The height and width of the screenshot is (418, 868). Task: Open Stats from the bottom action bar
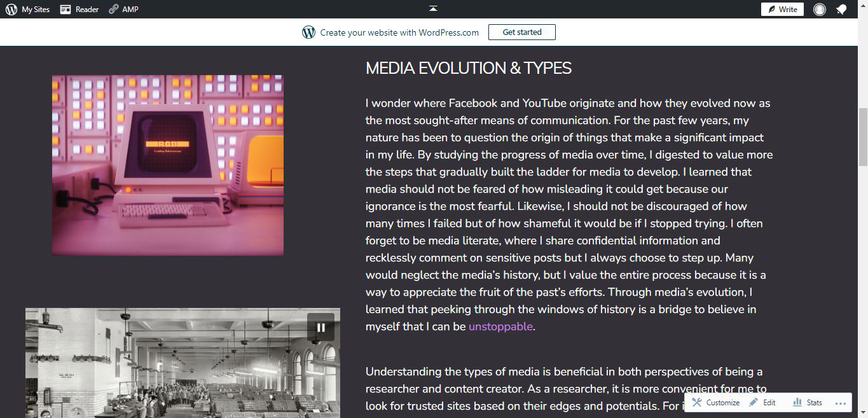click(x=808, y=402)
